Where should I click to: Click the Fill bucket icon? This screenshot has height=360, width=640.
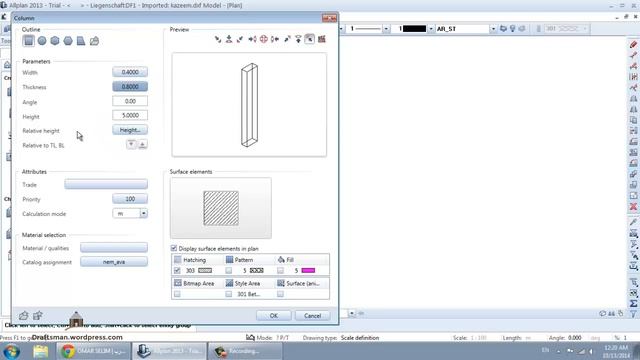[x=281, y=260]
